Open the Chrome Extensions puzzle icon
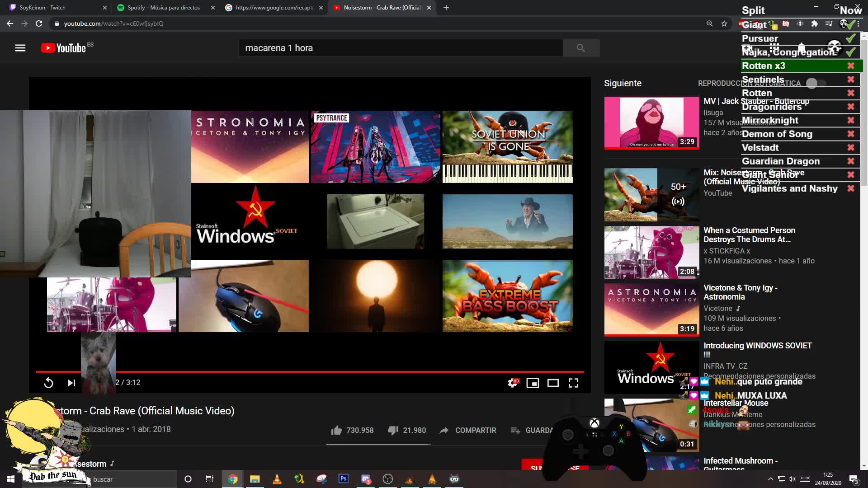Screen dimensions: 868x488 point(814,23)
